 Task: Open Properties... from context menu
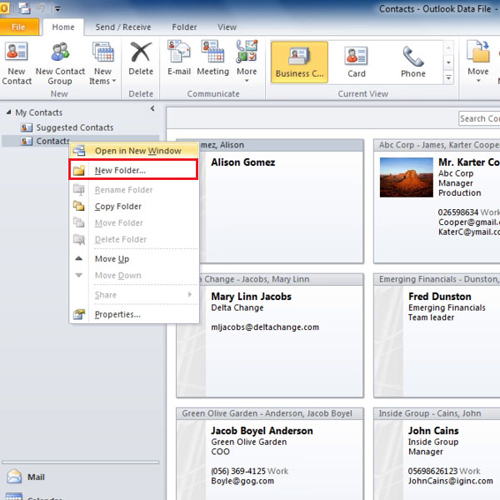[134, 314]
